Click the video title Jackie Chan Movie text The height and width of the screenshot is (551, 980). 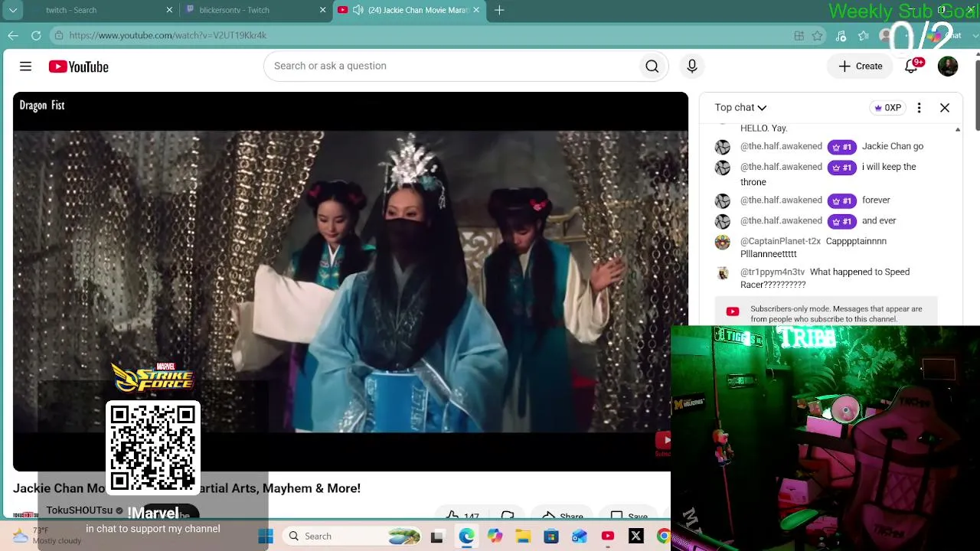coord(186,488)
